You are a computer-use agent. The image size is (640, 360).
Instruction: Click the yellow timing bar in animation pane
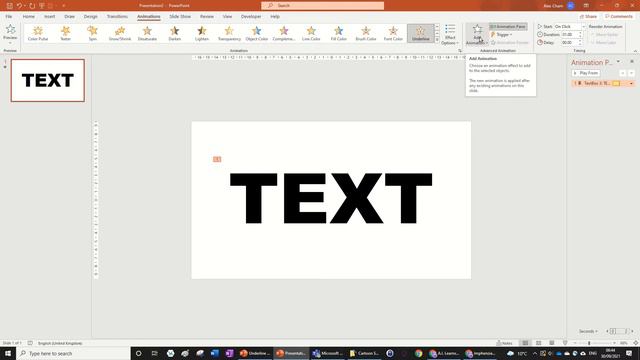point(616,83)
